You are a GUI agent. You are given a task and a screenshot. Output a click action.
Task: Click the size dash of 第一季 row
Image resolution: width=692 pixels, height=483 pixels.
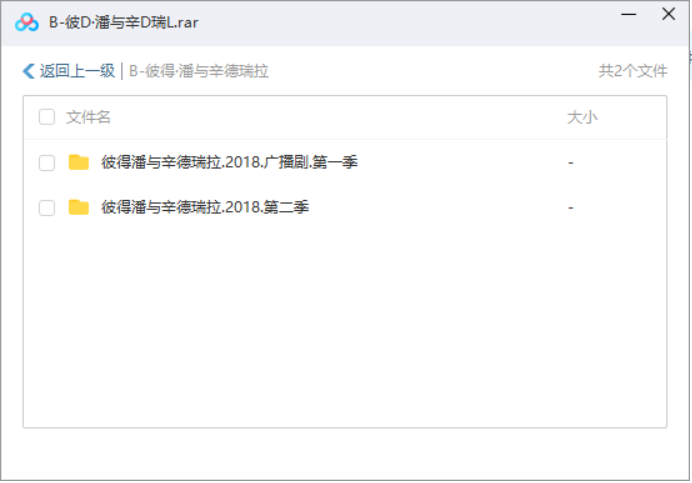pos(571,163)
